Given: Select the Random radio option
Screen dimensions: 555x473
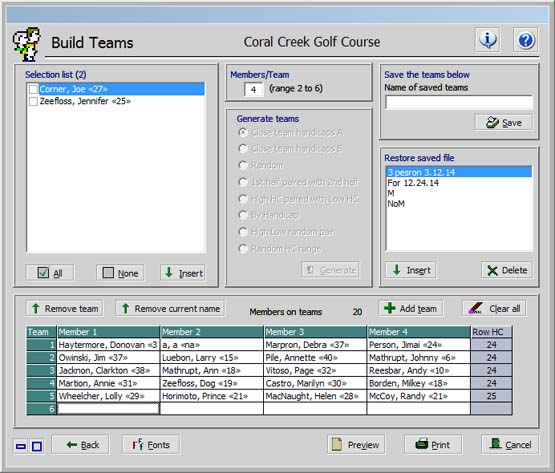Looking at the screenshot, I should point(243,165).
